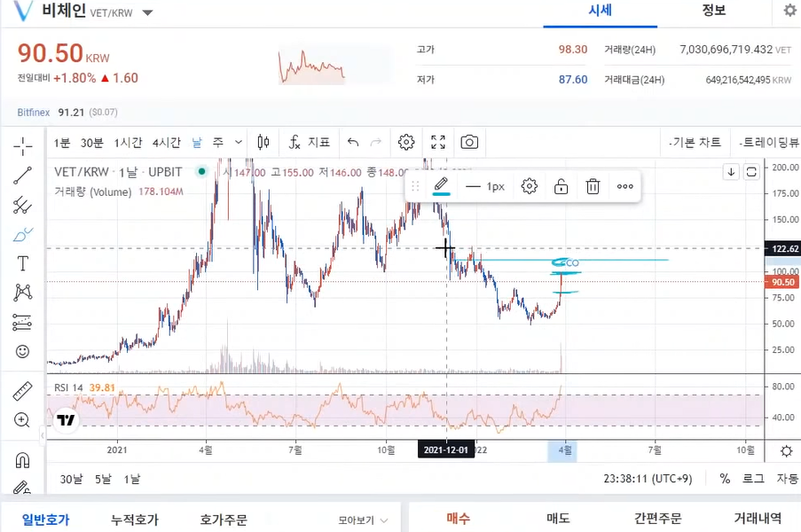801x532 pixels.
Task: Open candlestick chart type selector
Action: coord(263,142)
